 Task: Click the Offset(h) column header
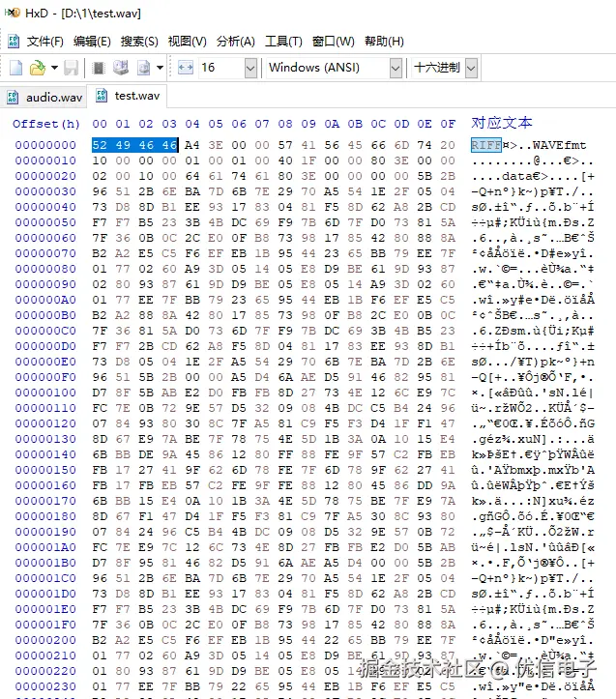[x=46, y=124]
